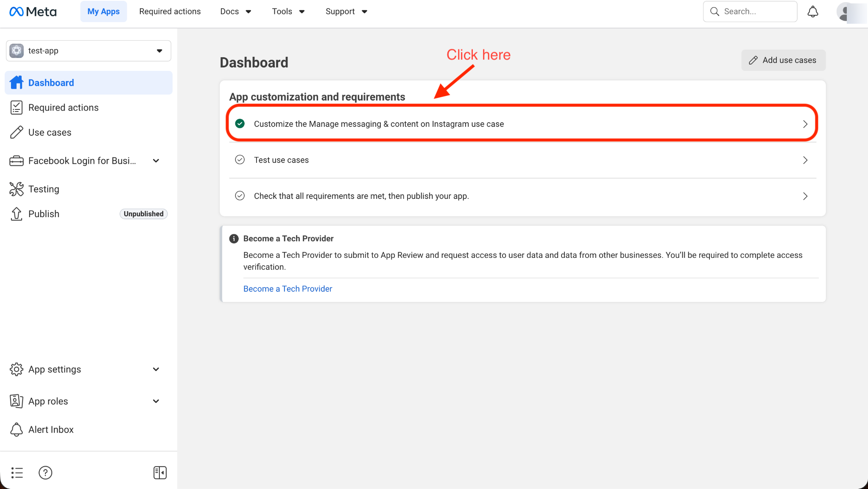Open Alert Inbox in the sidebar
868x489 pixels.
tap(89, 430)
